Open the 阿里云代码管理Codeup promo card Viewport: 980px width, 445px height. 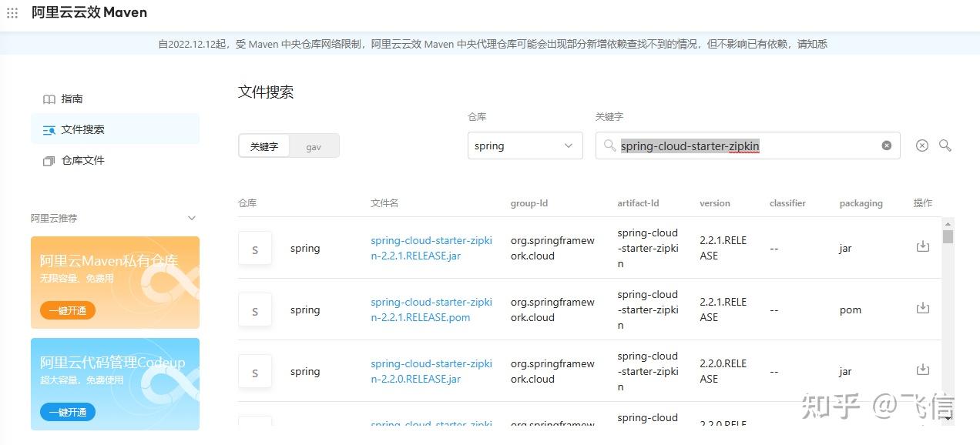[115, 384]
